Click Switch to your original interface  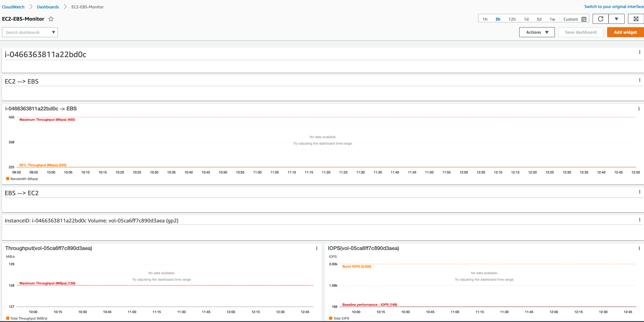[614, 7]
